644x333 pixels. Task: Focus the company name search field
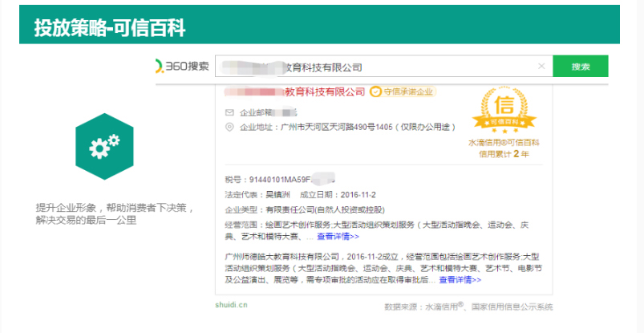pos(377,67)
